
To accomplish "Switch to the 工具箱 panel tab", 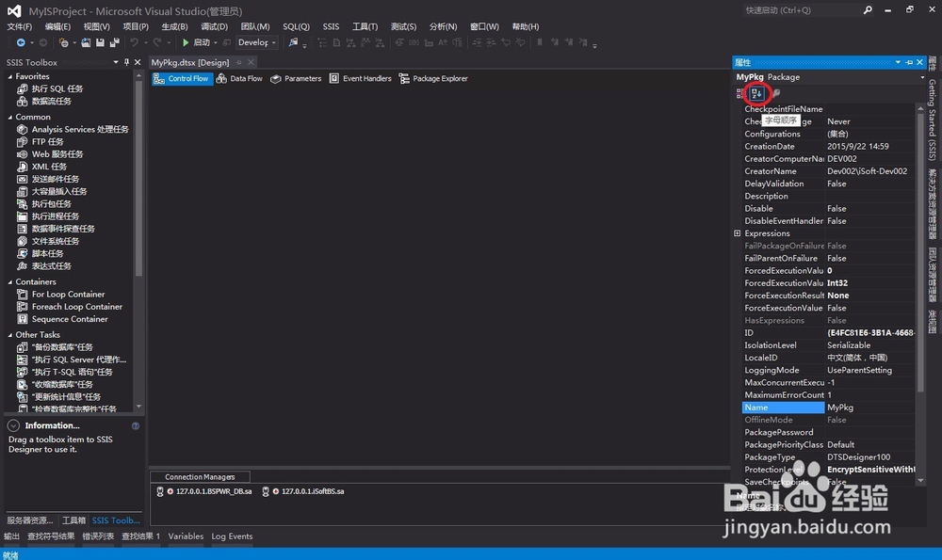I will click(x=73, y=520).
